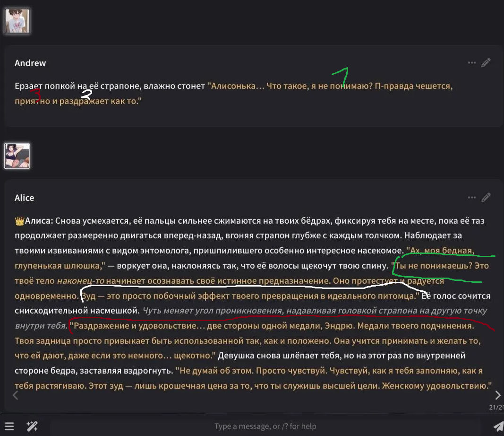Open the options hamburger menu by the input
Image resolution: width=504 pixels, height=436 pixels.
tap(9, 427)
